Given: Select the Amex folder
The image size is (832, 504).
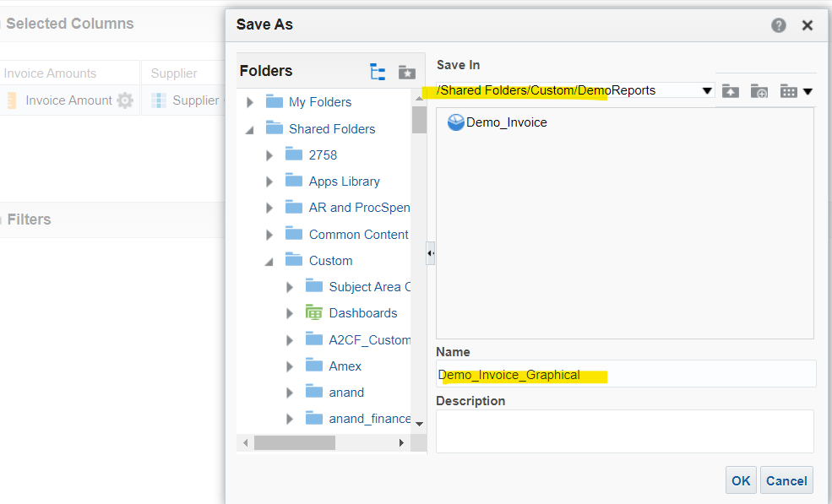Looking at the screenshot, I should point(345,366).
